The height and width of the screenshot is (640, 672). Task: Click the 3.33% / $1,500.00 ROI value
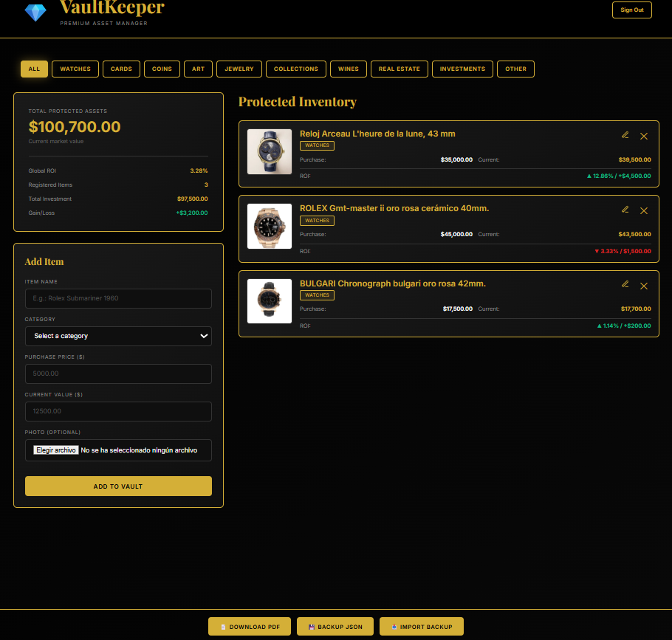click(x=623, y=252)
